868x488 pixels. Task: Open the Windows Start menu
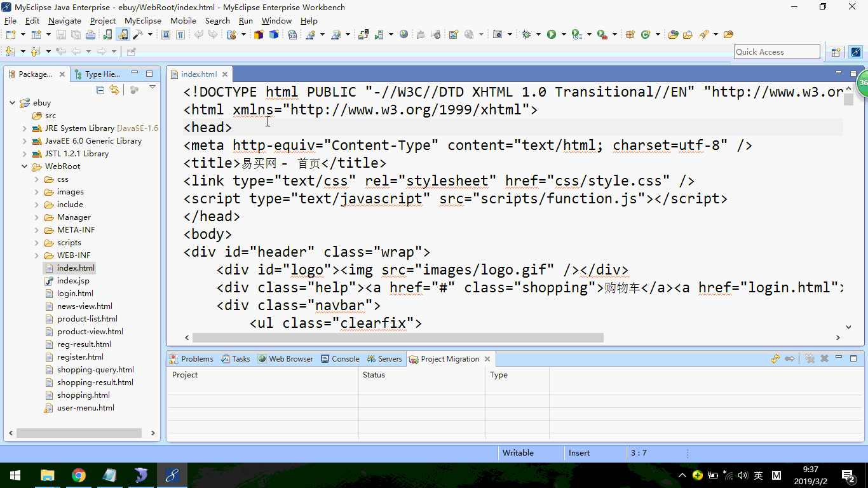[15, 475]
